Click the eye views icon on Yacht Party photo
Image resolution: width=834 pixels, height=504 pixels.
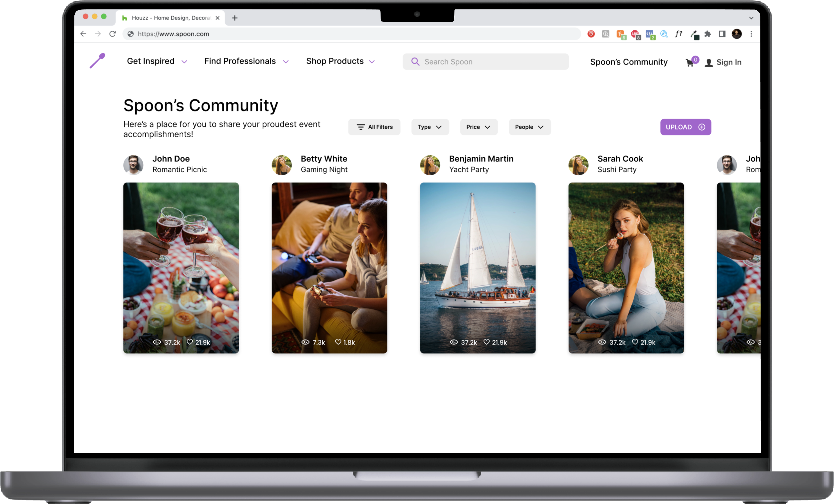tap(453, 342)
